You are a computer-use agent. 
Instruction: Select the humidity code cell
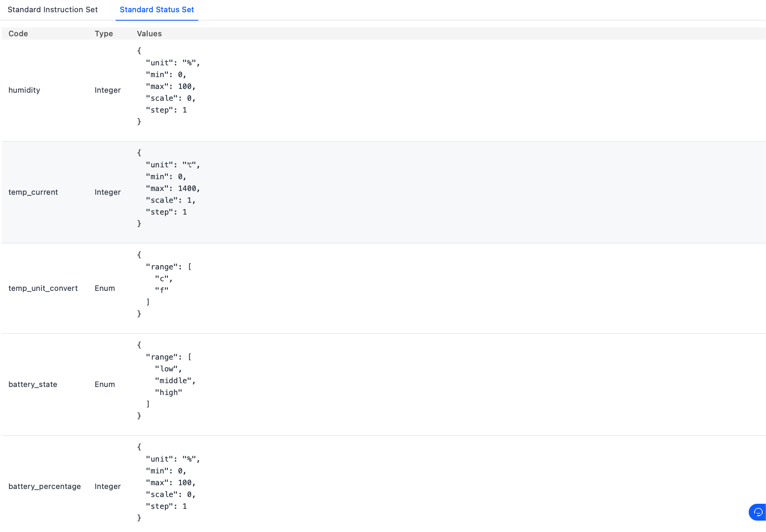coord(24,90)
